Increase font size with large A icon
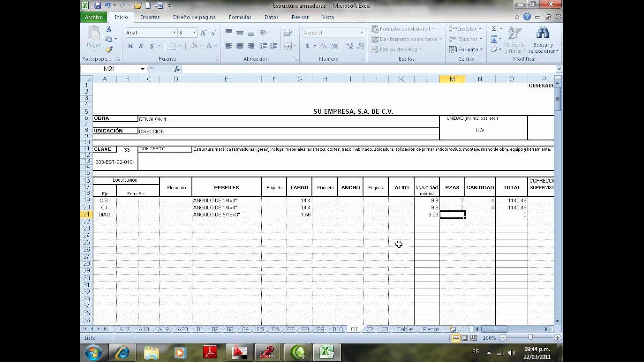 click(x=203, y=33)
